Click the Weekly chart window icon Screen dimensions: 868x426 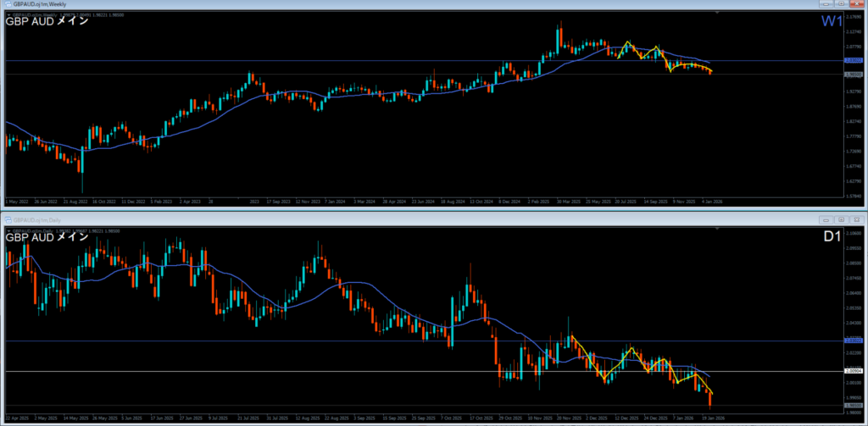click(7, 4)
